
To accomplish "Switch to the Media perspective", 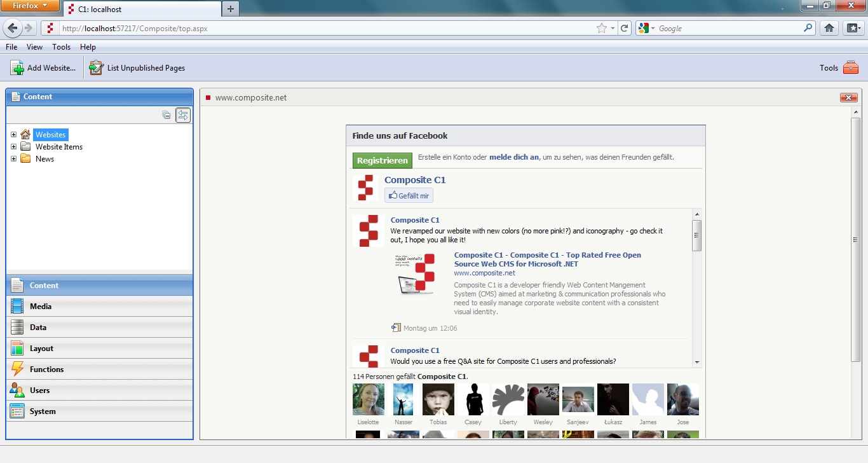I will pyautogui.click(x=41, y=307).
